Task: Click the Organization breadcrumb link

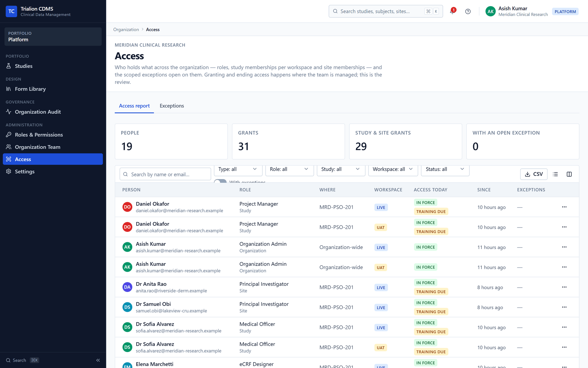Action: pos(126,29)
